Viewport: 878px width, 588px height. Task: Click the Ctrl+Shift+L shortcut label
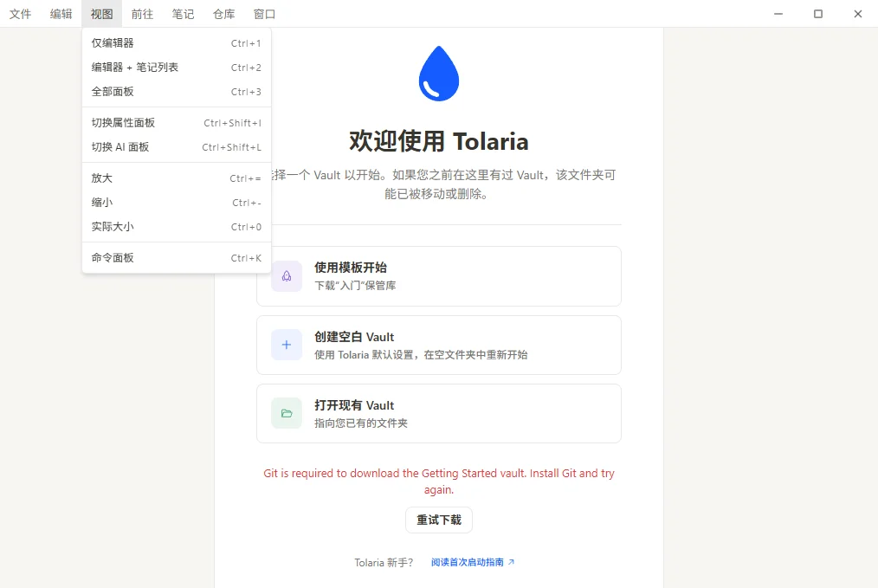click(231, 147)
